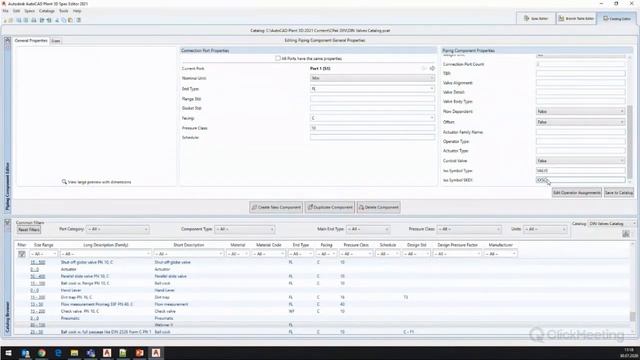
Task: Open the Help menu
Action: (77, 11)
